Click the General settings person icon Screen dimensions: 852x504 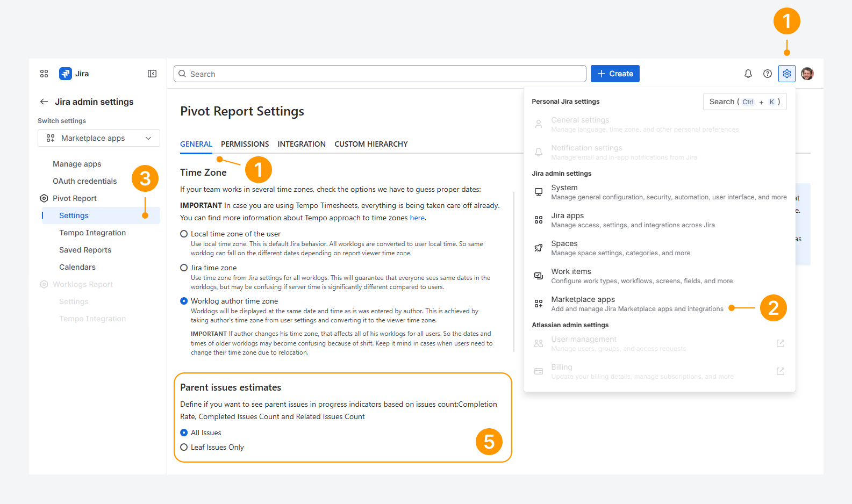tap(539, 124)
